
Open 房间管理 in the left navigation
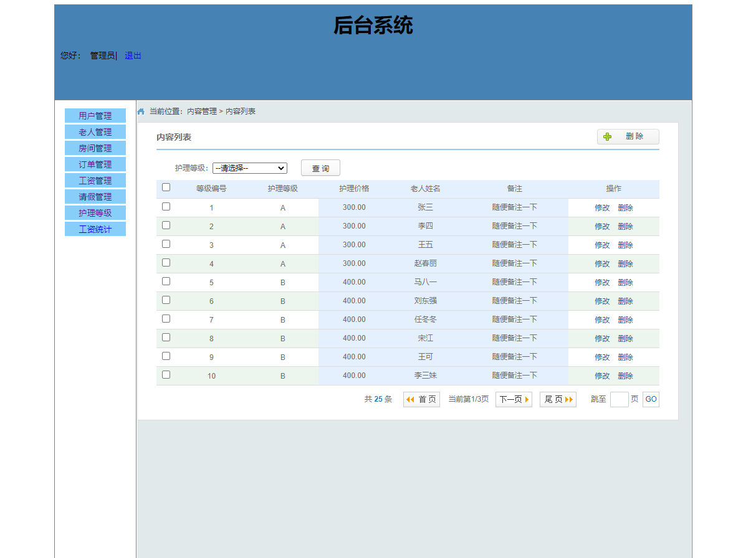click(95, 148)
